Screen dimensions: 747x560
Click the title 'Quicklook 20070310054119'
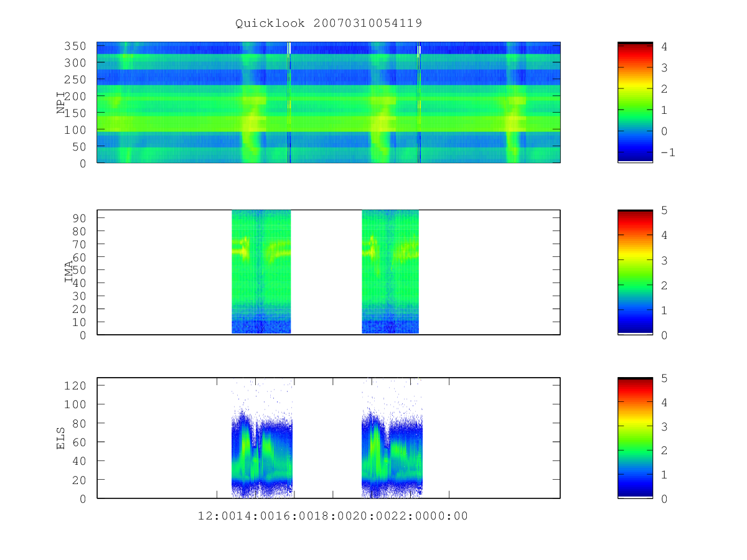click(329, 24)
